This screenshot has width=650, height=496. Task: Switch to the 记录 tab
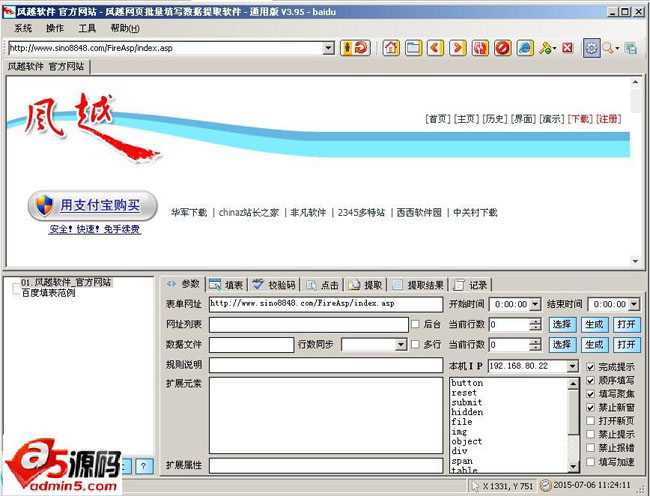(x=471, y=285)
